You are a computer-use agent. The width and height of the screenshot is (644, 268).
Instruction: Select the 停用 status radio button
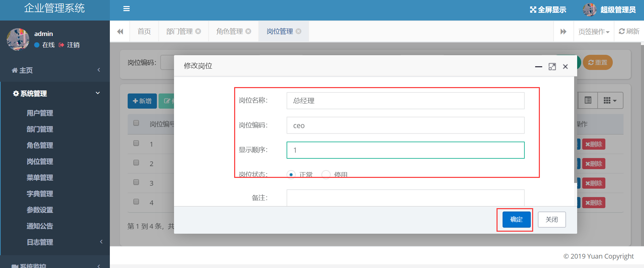pos(326,174)
